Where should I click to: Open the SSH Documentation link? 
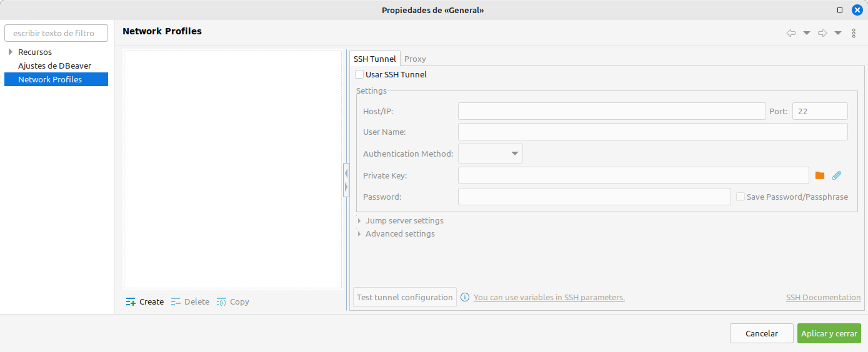823,298
